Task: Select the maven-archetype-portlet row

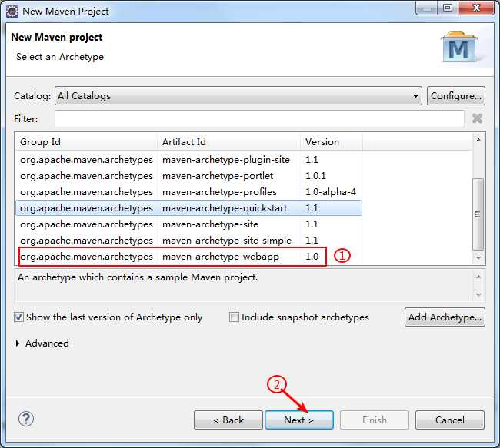Action: tap(188, 176)
